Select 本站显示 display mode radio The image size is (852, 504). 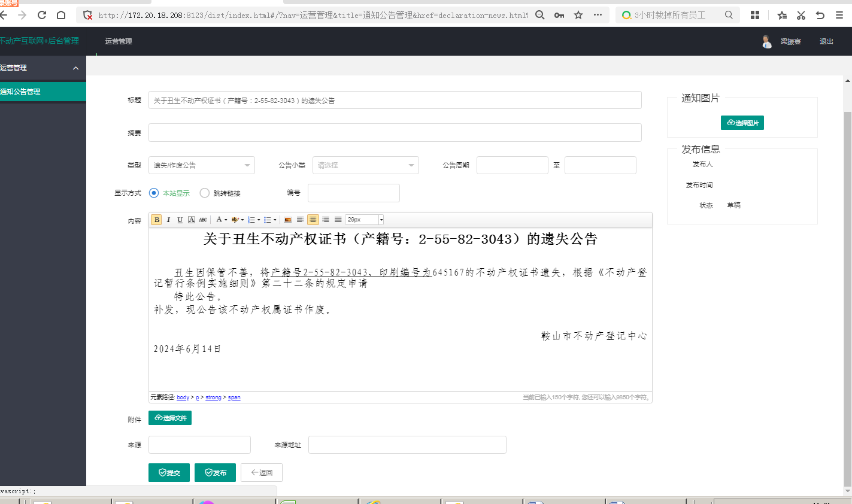[154, 193]
